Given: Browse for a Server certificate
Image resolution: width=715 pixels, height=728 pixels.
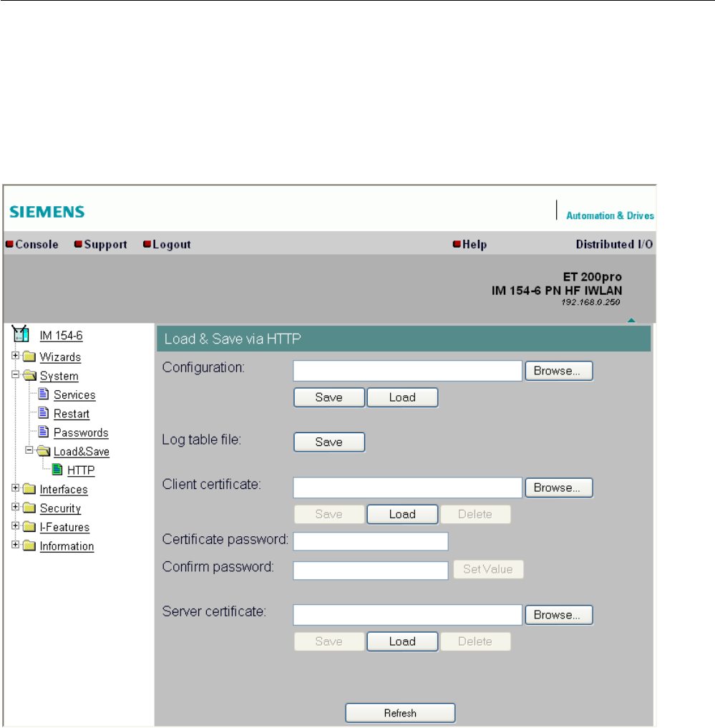Looking at the screenshot, I should point(559,615).
